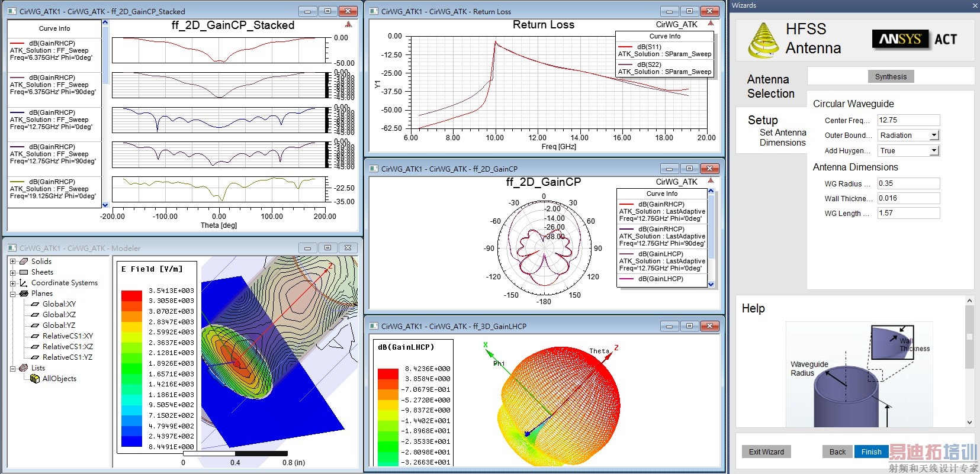
Task: Click the Ansys logo on Return Loss plot
Action: click(711, 24)
